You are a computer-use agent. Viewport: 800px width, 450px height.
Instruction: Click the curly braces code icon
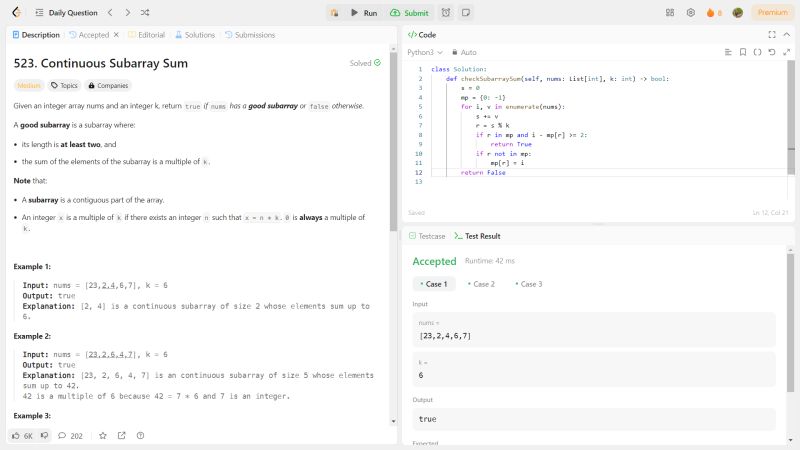coord(758,52)
